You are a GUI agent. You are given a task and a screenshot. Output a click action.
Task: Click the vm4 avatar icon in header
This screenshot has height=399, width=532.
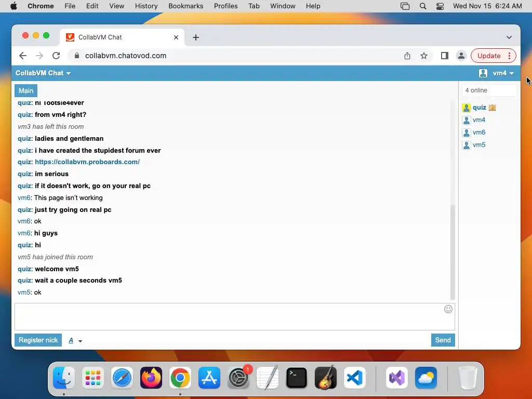point(483,73)
